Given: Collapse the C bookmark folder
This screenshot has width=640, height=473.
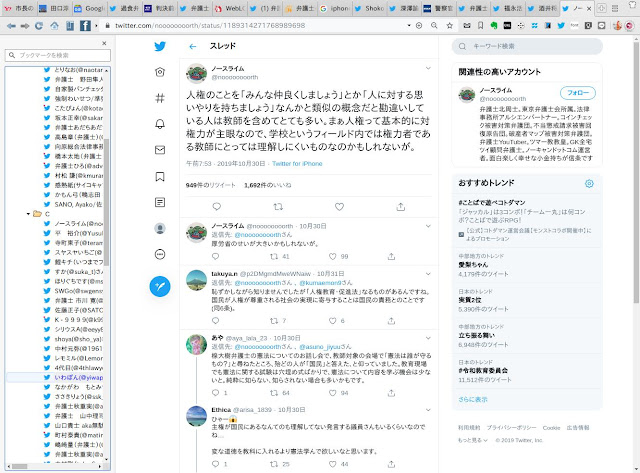Looking at the screenshot, I should tap(28, 214).
